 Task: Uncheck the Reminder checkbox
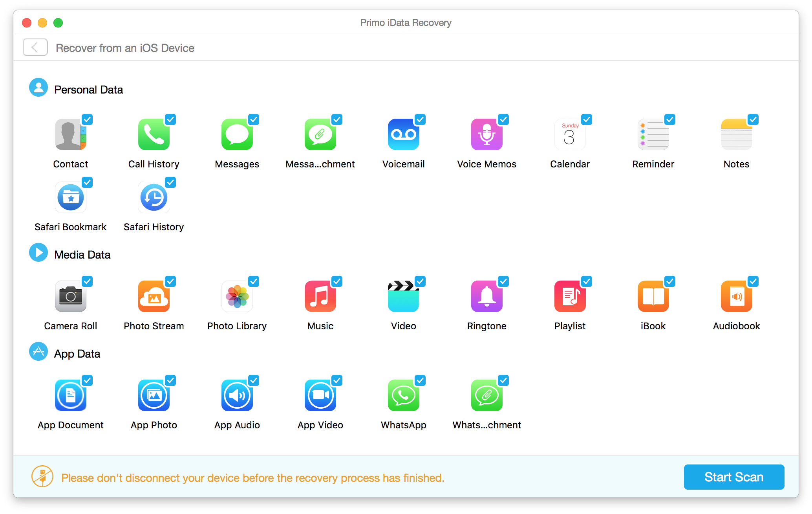(670, 119)
